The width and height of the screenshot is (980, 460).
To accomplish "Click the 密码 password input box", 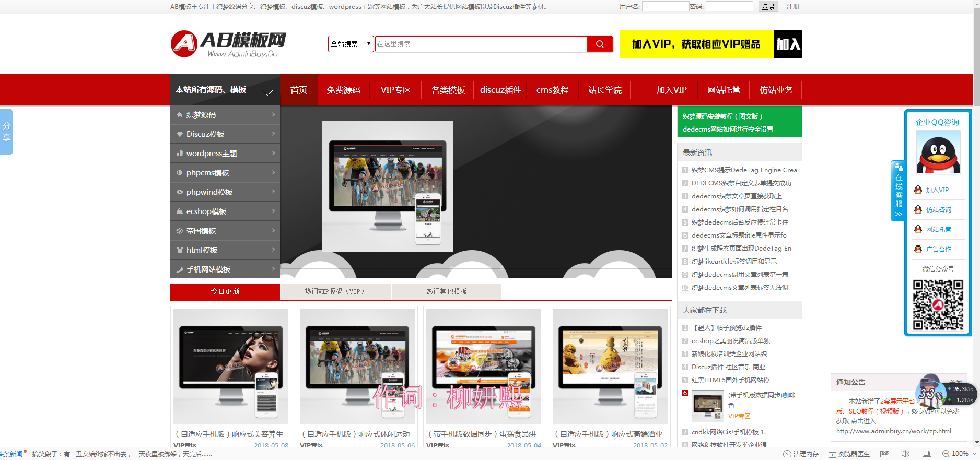I will pos(729,6).
